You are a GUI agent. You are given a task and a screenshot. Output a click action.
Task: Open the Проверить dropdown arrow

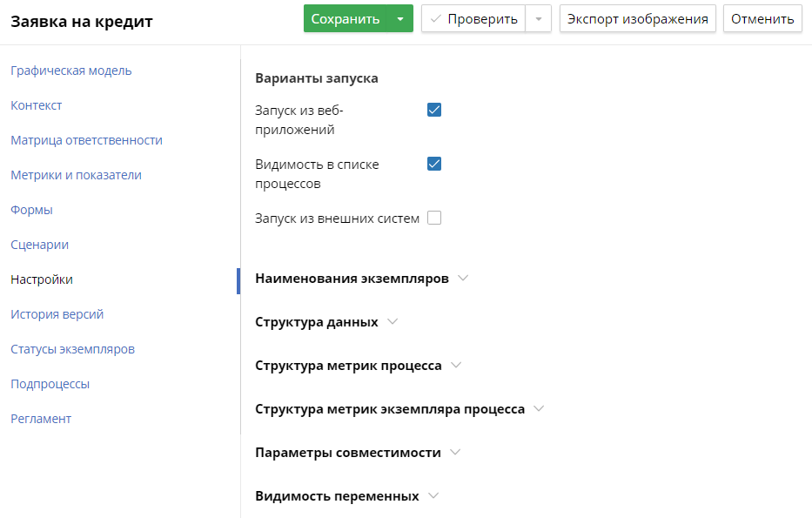tap(539, 18)
